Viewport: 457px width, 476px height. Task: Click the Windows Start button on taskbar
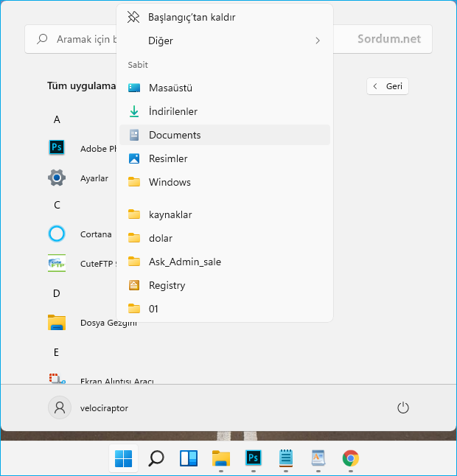pos(123,458)
